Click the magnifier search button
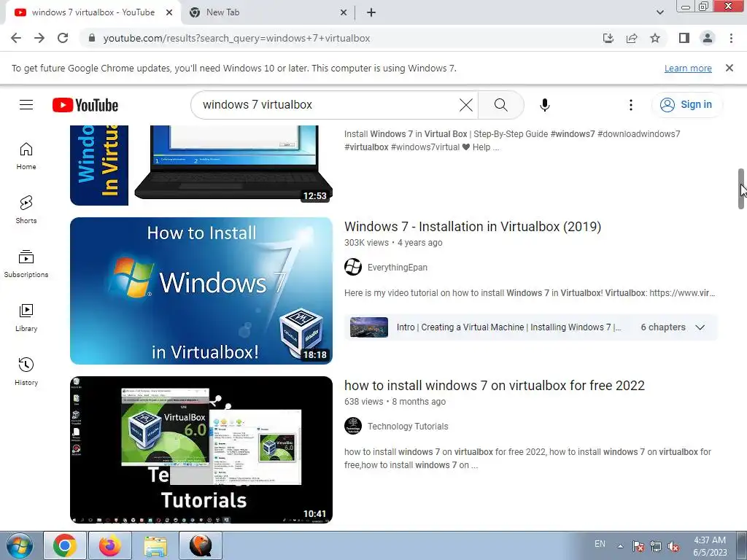747x560 pixels. (500, 105)
